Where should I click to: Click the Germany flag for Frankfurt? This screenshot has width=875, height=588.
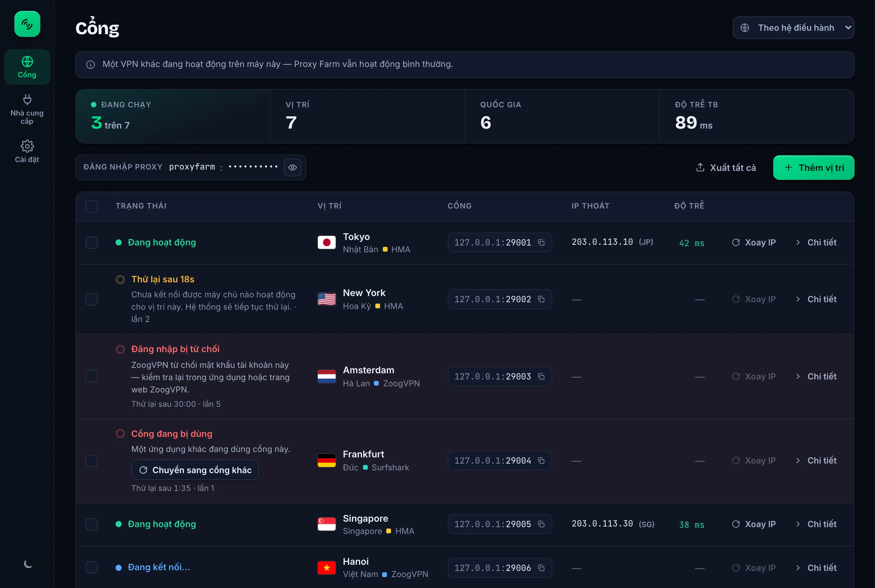pos(326,460)
